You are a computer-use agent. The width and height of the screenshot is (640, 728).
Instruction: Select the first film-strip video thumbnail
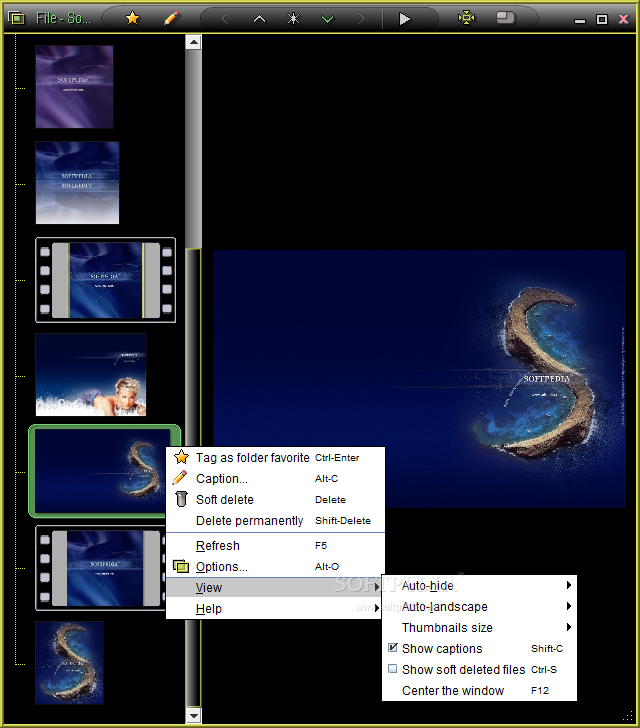(x=105, y=280)
